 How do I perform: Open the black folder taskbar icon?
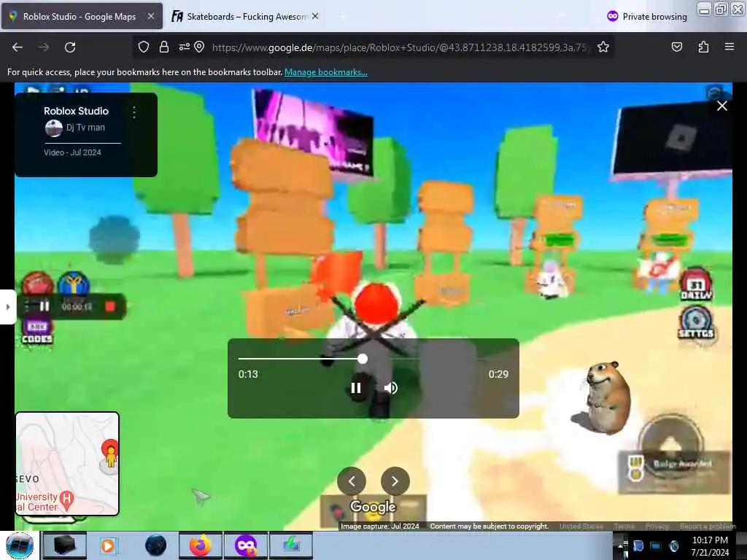[x=64, y=545]
